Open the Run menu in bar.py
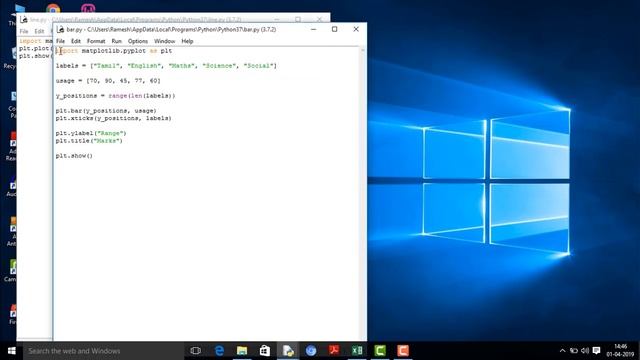This screenshot has height=360, width=640. pyautogui.click(x=116, y=41)
